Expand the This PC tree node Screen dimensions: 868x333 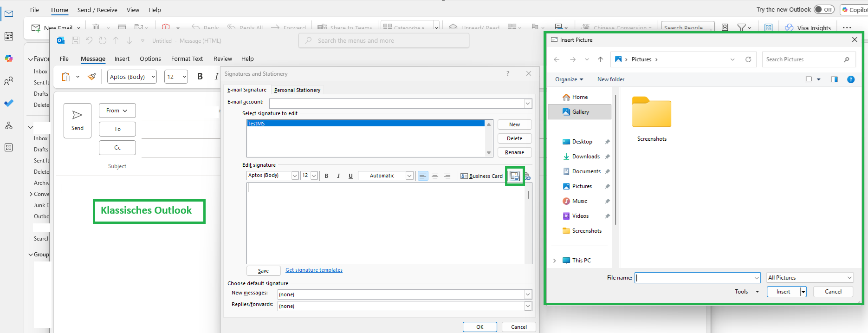click(555, 261)
